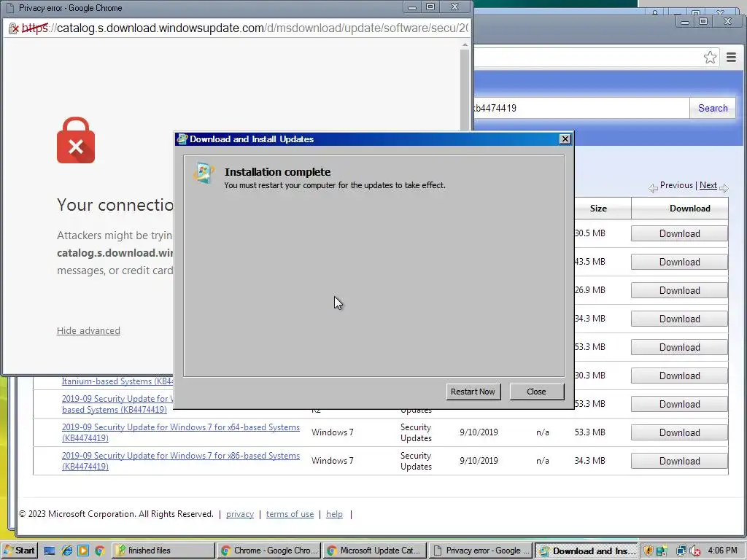747x560 pixels.
Task: Click Close in the Installation complete dialog
Action: click(536, 392)
